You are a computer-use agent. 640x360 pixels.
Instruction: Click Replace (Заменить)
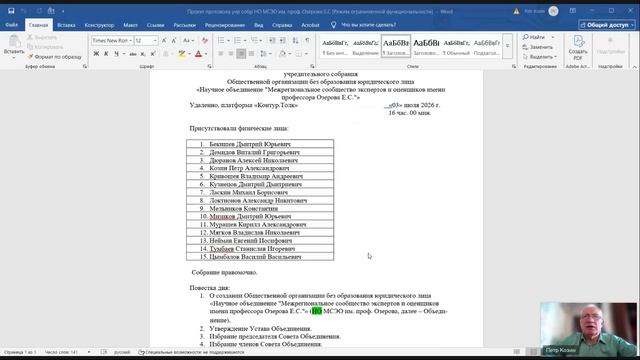click(x=538, y=47)
